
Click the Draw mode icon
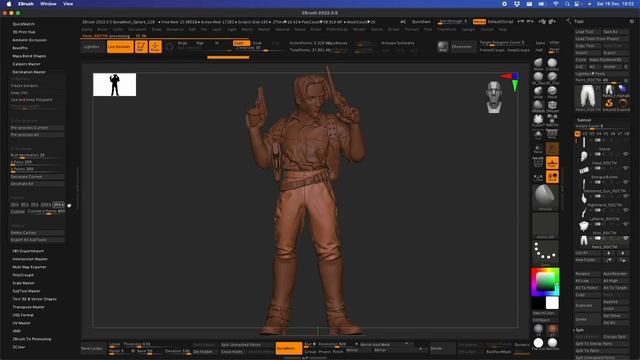click(x=155, y=47)
